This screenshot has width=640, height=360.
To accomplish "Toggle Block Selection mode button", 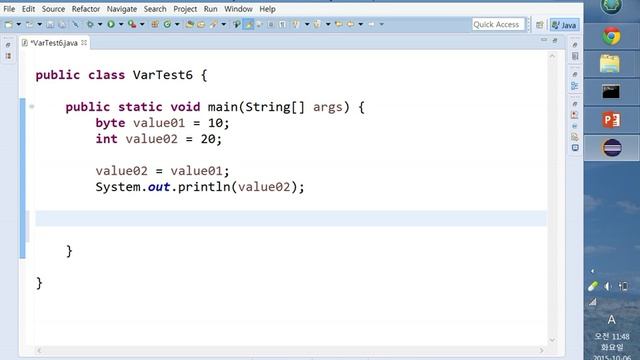I will (270, 24).
